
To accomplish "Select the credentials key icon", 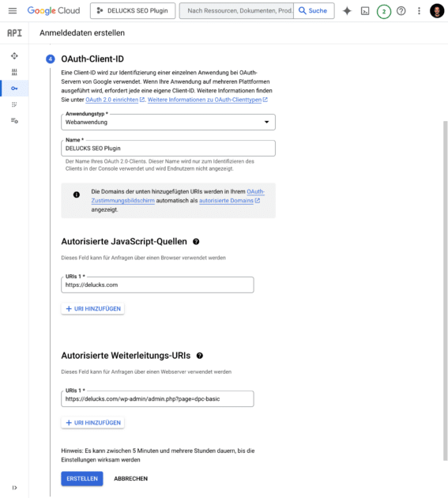I will point(14,89).
